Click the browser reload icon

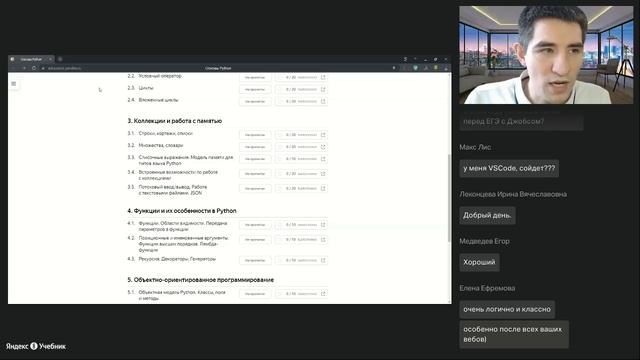[x=33, y=68]
